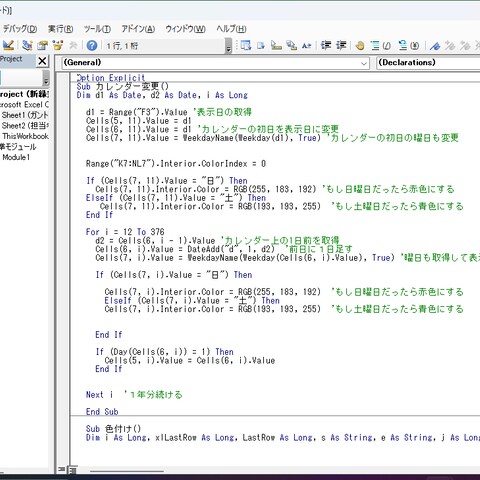The width and height of the screenshot is (480, 480).
Task: Click Quick Info icon
Action: [x=276, y=45]
